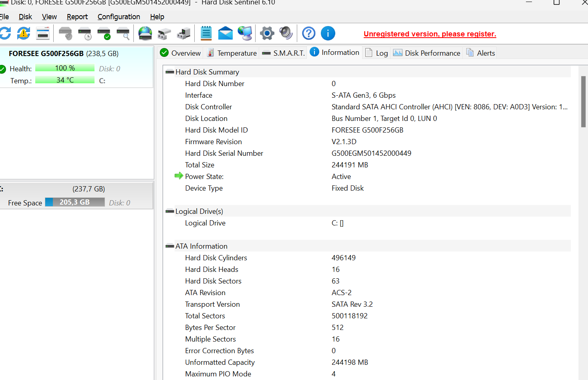Switch to the Disk Performance tab
This screenshot has width=588, height=380.
[x=427, y=53]
